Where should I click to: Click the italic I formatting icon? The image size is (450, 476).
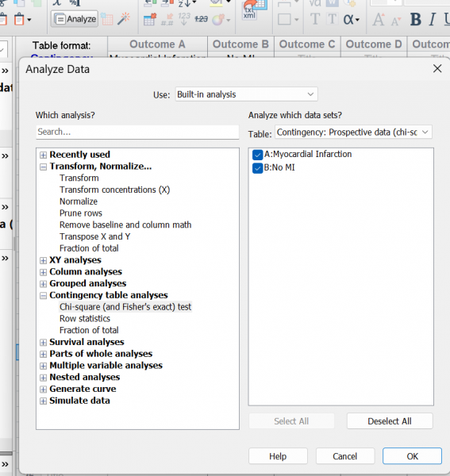click(432, 19)
